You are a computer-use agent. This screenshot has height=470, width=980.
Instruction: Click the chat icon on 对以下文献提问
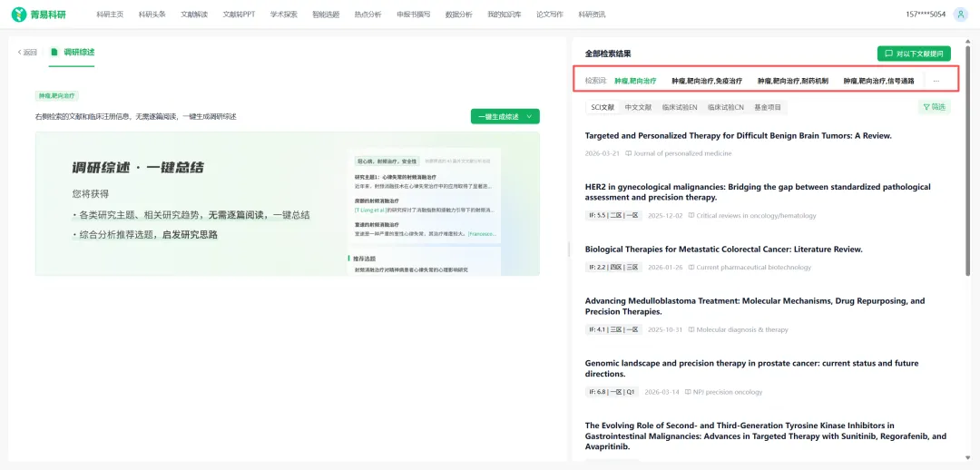tap(888, 54)
